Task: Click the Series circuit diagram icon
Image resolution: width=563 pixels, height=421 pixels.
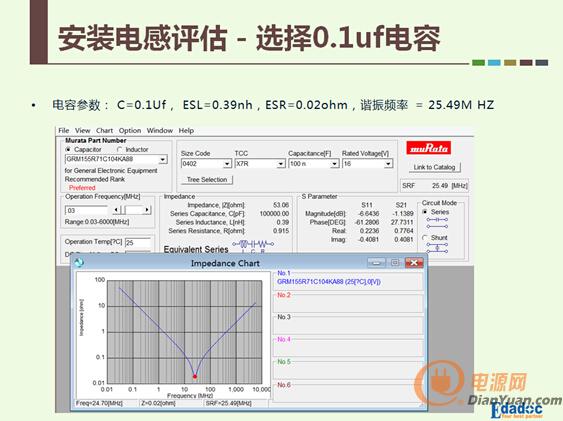Action: tap(437, 223)
